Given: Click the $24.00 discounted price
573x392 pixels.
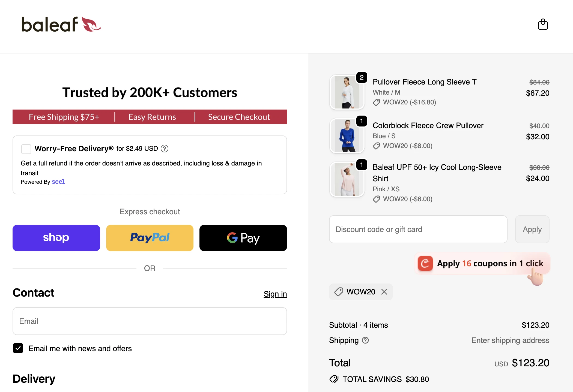Looking at the screenshot, I should pyautogui.click(x=538, y=179).
